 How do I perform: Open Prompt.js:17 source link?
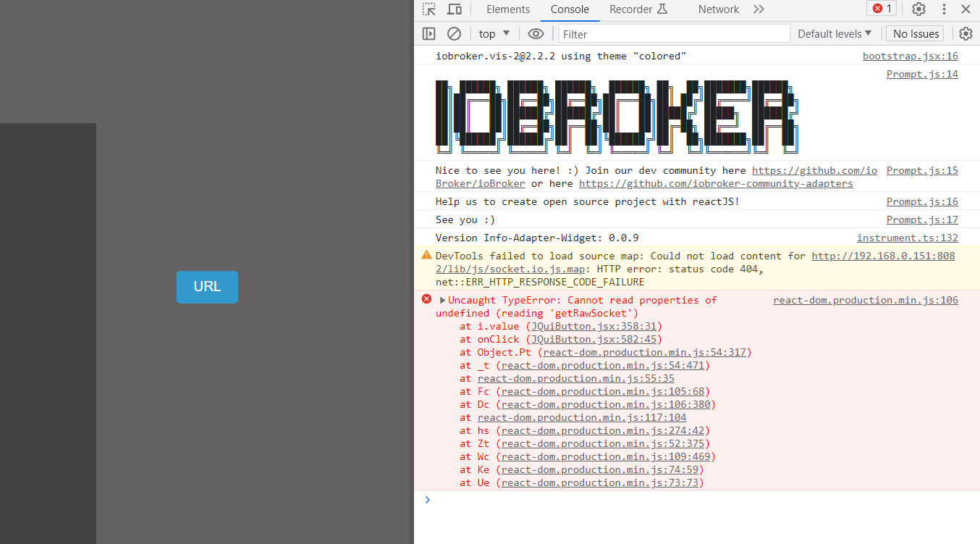922,219
